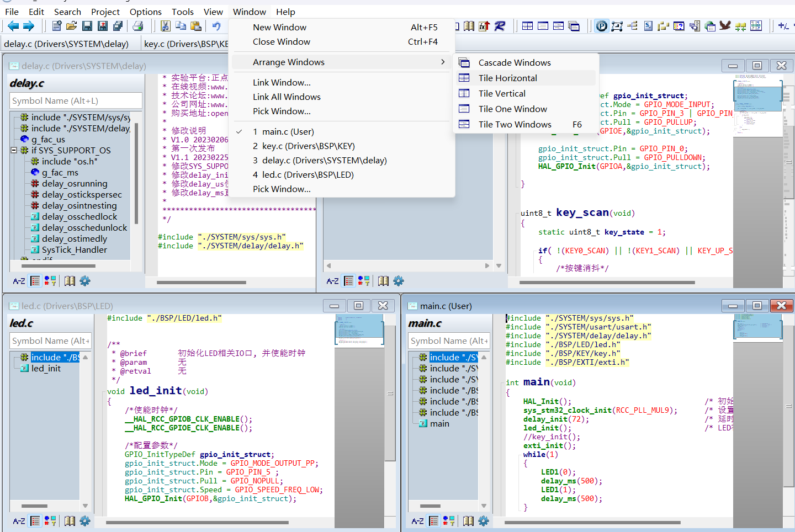
Task: Switch to the key.c file tab
Action: (186, 44)
